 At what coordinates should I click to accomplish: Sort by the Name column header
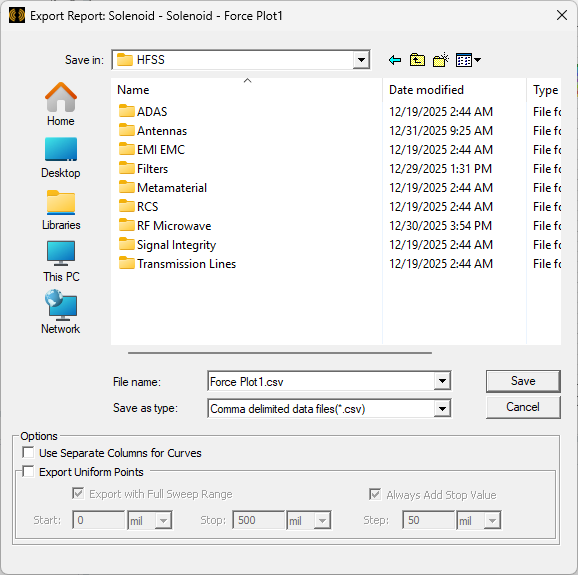tap(246, 90)
